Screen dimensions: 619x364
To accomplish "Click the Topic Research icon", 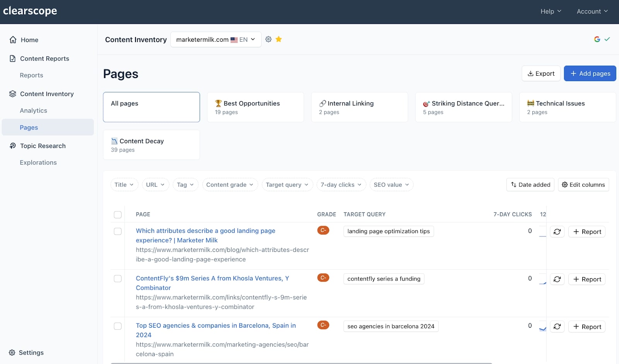I will [13, 146].
